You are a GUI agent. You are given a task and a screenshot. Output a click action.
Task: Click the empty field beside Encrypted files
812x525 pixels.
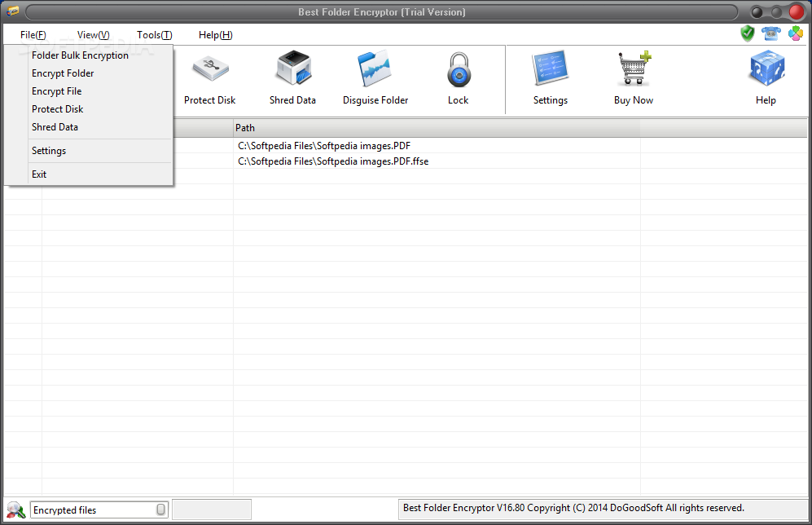coord(212,510)
